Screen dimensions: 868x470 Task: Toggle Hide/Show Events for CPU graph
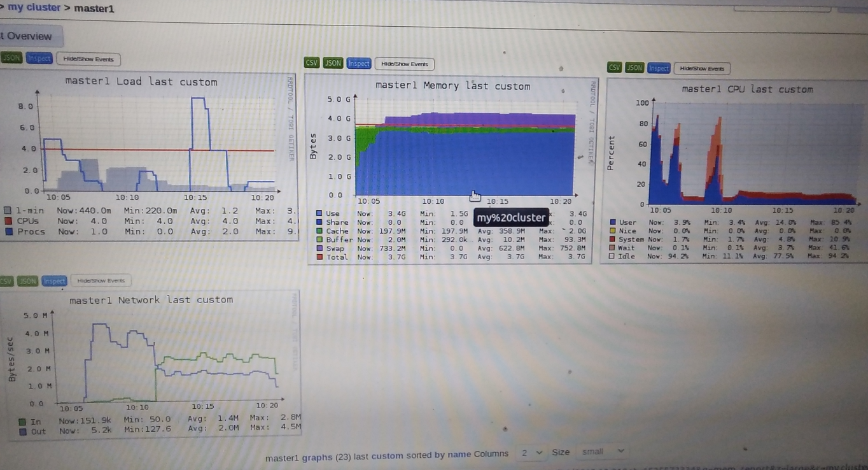pos(703,68)
